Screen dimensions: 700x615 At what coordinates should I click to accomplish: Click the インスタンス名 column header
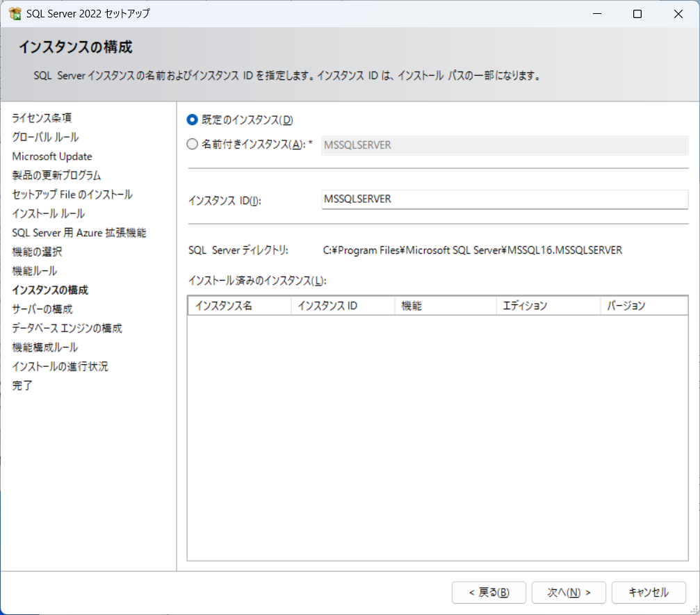[x=239, y=306]
